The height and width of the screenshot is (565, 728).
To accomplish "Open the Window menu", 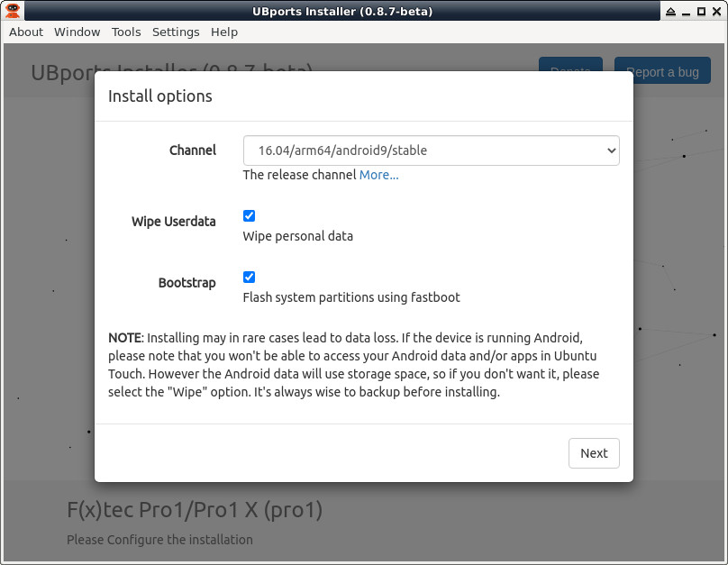I will 77,32.
